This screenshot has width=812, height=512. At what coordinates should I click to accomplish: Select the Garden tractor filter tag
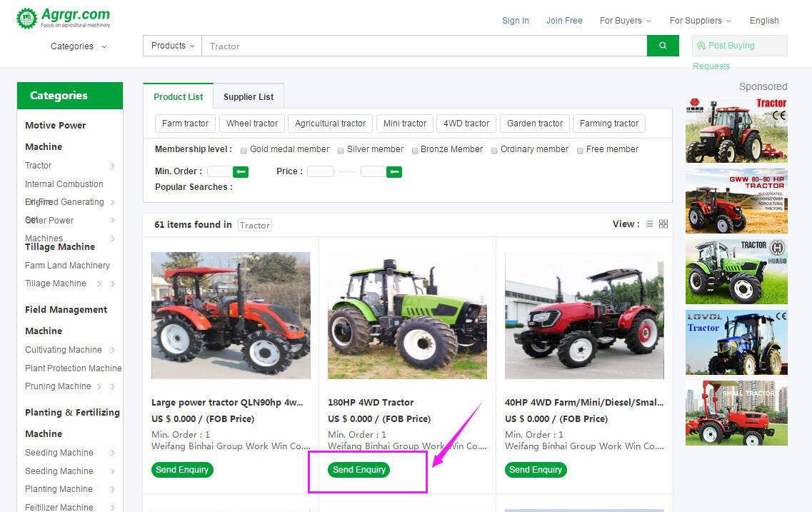click(535, 124)
